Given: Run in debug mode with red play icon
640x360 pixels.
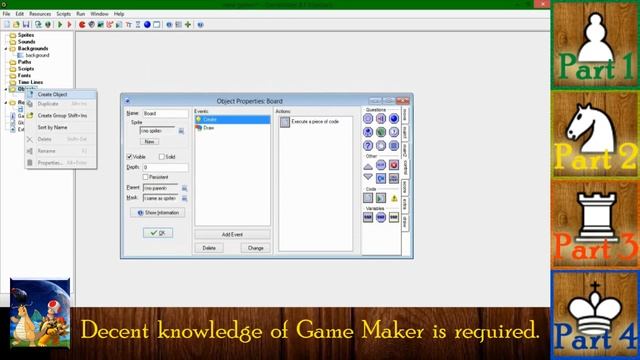Looking at the screenshot, I should pos(69,24).
